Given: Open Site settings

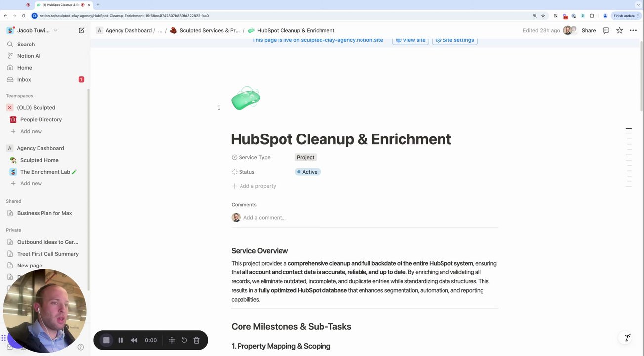Looking at the screenshot, I should [454, 40].
